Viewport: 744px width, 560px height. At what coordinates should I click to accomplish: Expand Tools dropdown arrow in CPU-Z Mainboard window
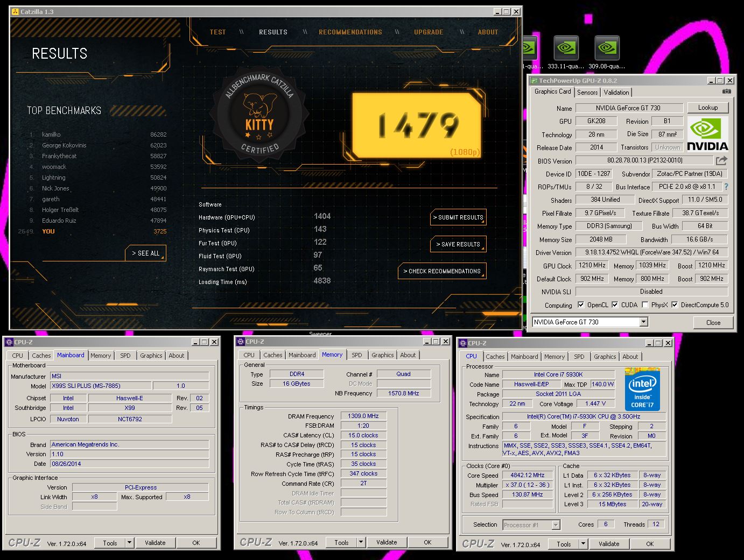point(129,543)
